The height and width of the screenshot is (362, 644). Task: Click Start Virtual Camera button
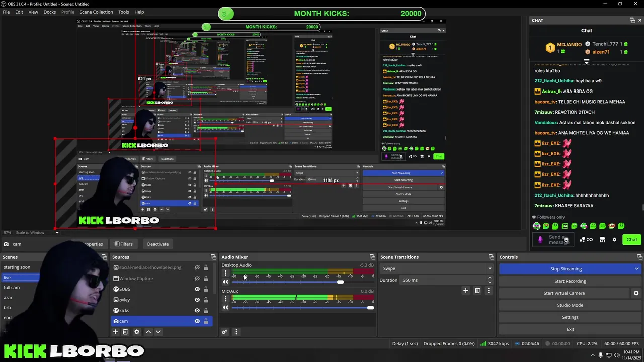pyautogui.click(x=564, y=293)
